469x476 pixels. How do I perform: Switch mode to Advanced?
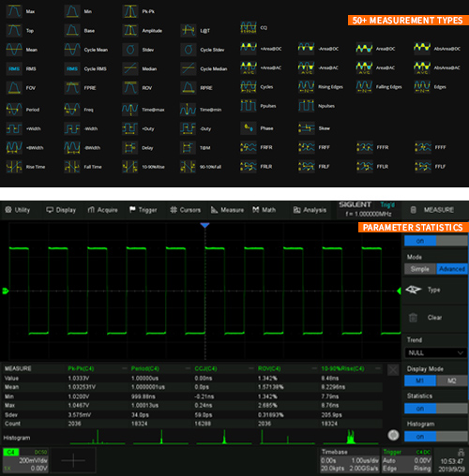tap(452, 269)
